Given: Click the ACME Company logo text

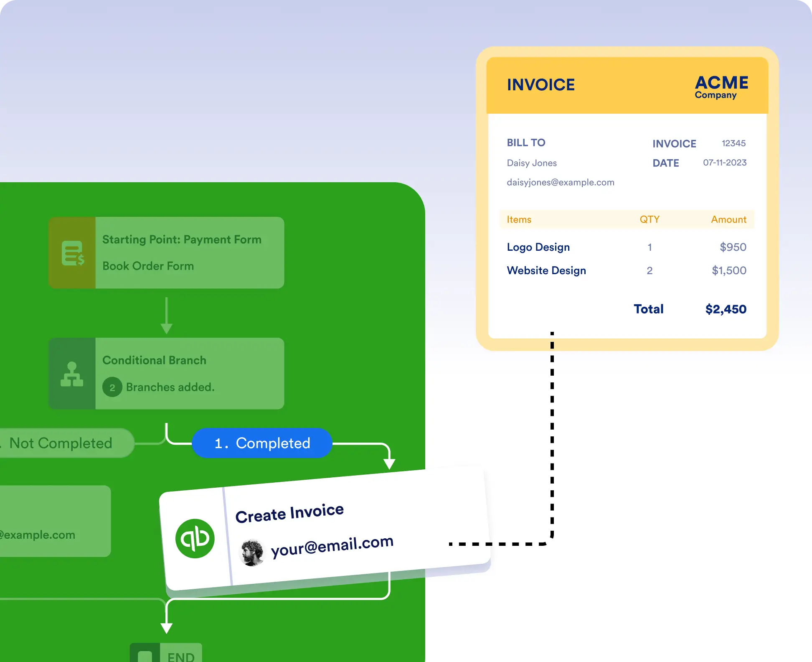Looking at the screenshot, I should 721,87.
